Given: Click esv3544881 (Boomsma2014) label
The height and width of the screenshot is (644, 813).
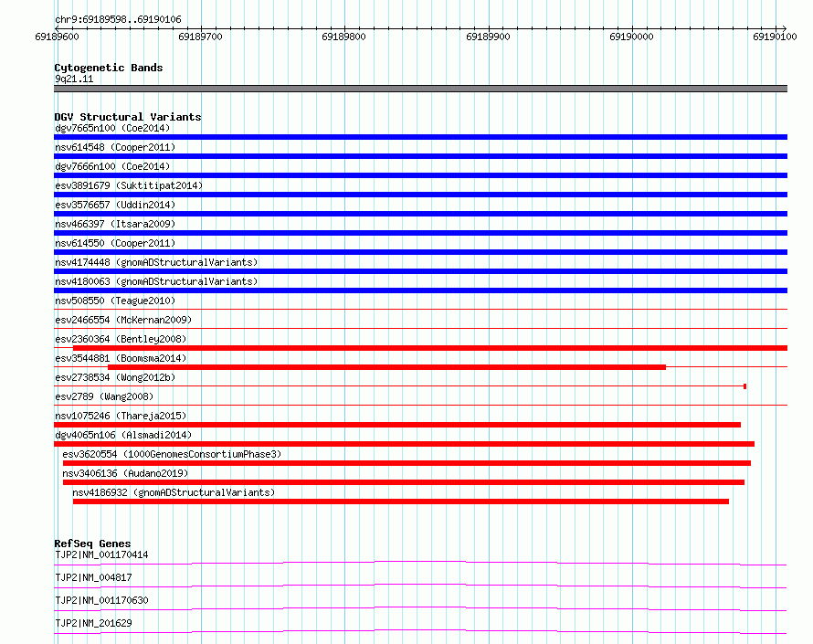Looking at the screenshot, I should (121, 358).
